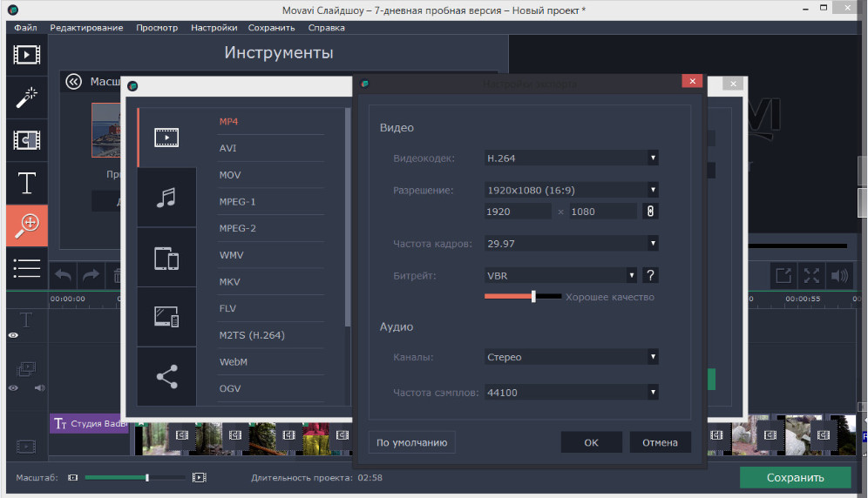Select the mobile devices export category
This screenshot has width=868, height=498.
point(166,258)
